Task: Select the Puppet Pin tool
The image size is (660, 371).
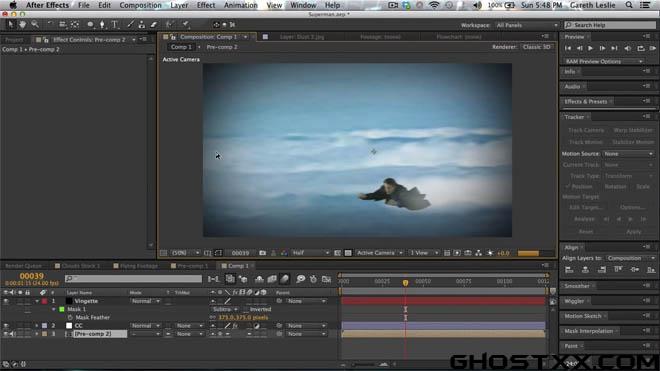Action: coord(185,24)
